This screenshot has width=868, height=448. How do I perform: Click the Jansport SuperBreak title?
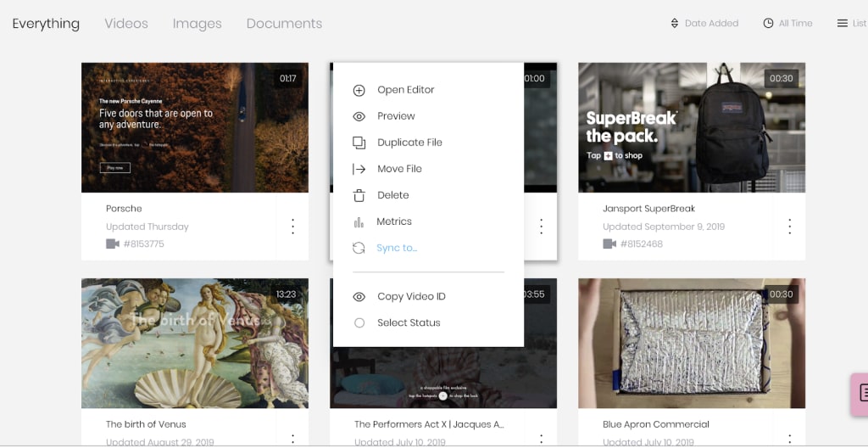[648, 209]
